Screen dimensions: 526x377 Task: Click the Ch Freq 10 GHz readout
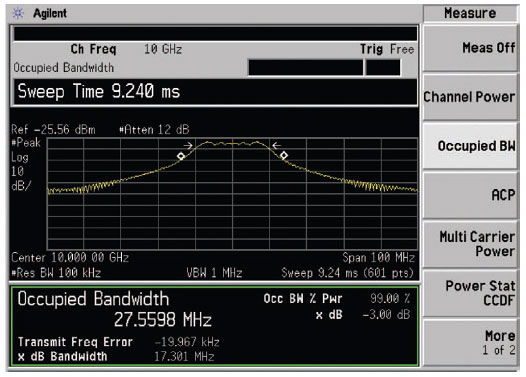(126, 49)
